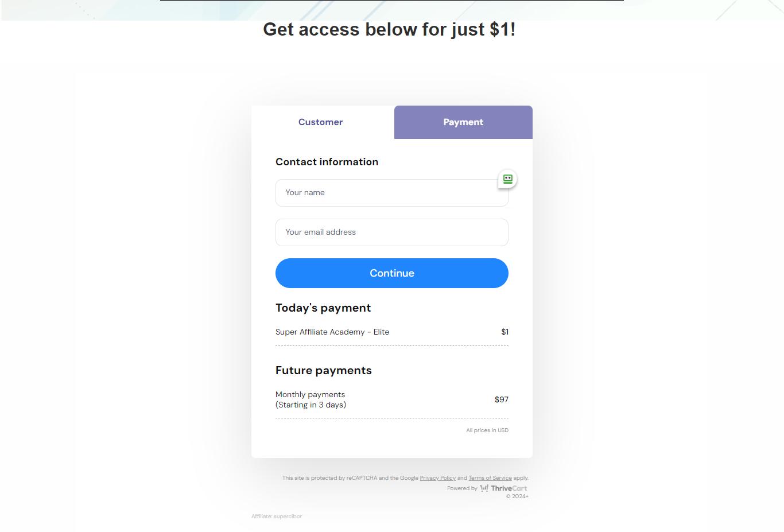Image resolution: width=784 pixels, height=532 pixels.
Task: Switch to the Customer tab
Action: (320, 122)
